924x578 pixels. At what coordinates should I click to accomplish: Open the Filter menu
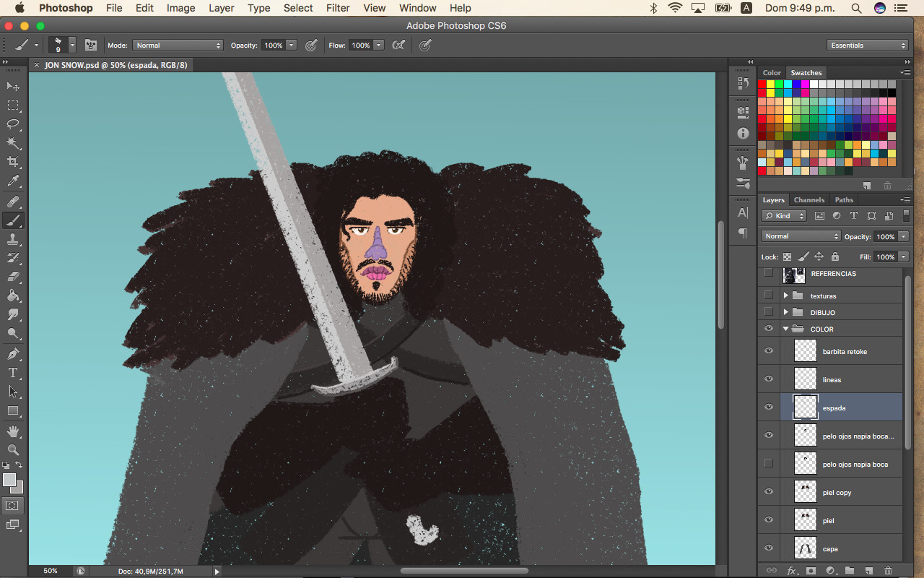coord(338,8)
